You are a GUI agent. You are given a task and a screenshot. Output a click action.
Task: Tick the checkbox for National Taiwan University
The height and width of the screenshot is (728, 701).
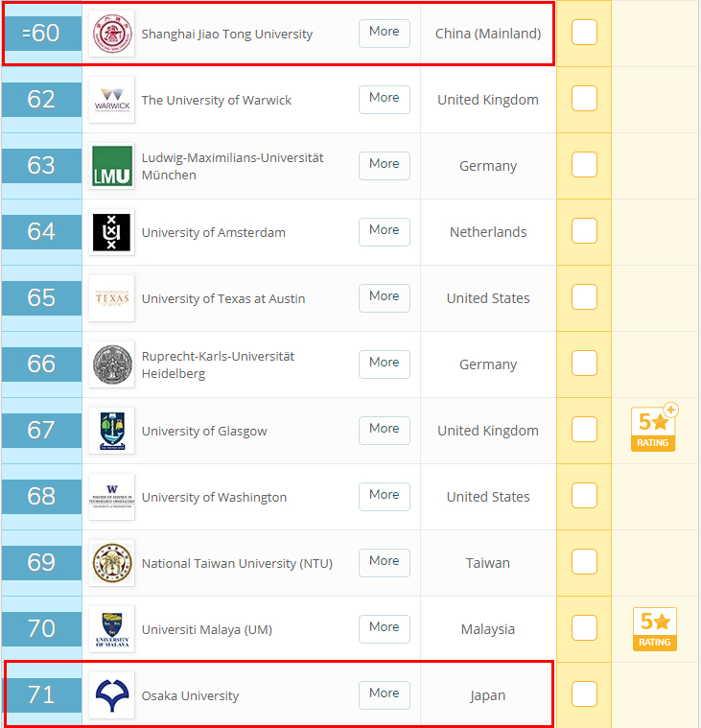[584, 562]
